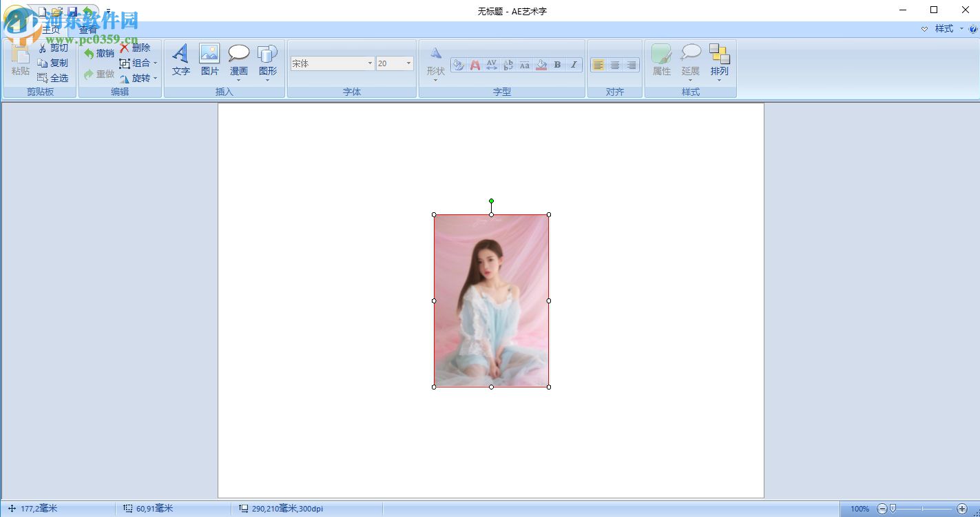The height and width of the screenshot is (517, 980).
Task: Close the AE艺术字 window
Action: click(965, 10)
